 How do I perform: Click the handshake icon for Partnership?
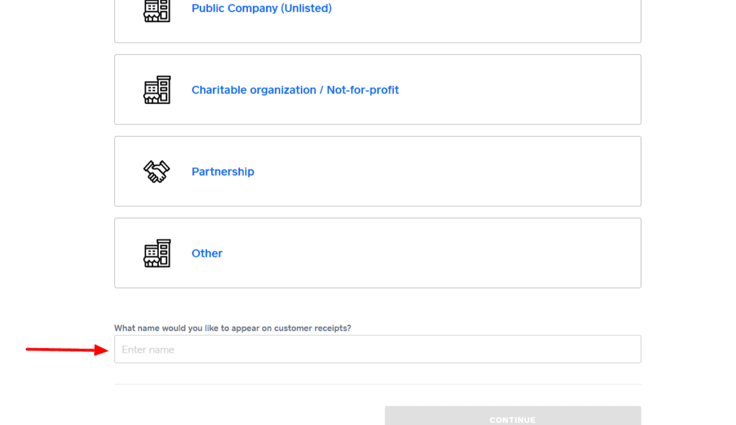point(157,171)
